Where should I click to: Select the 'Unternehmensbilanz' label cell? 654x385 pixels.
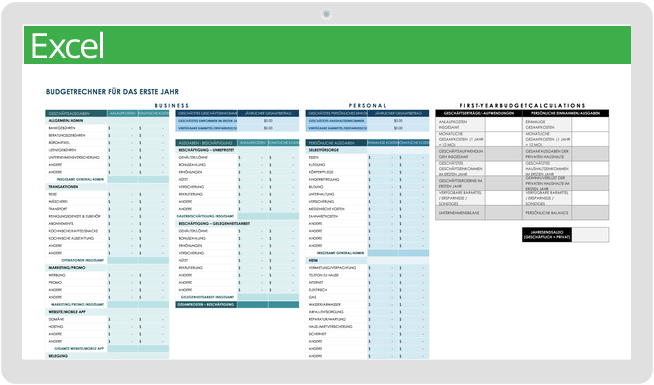pos(460,213)
